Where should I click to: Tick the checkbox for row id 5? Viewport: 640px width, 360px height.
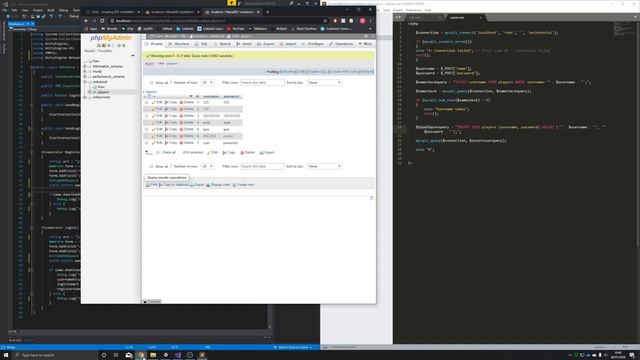coord(147,129)
